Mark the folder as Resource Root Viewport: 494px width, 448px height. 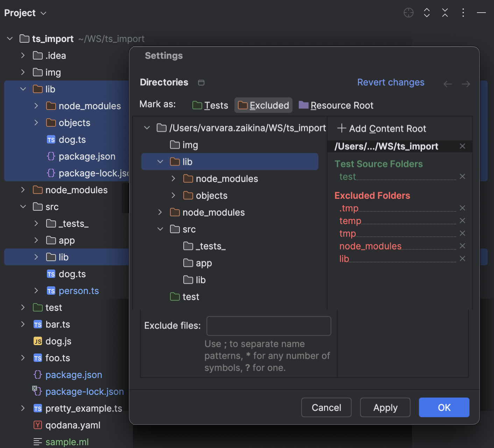[x=335, y=105]
